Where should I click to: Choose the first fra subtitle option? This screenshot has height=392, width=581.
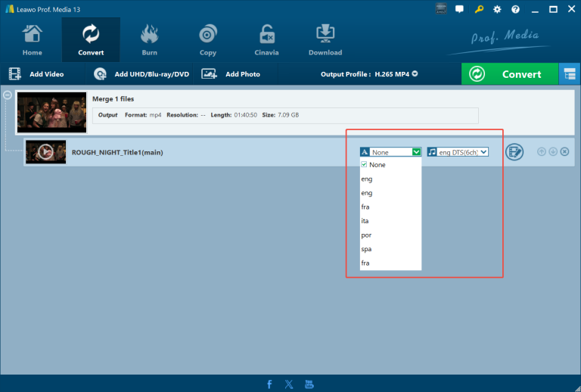click(x=390, y=207)
